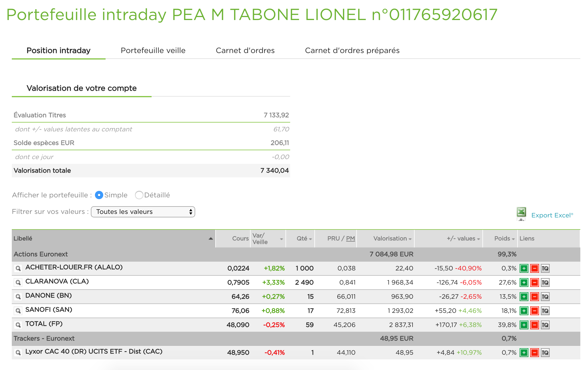Click red sell icon for TOTAL (FP)
This screenshot has height=370, width=588.
click(x=534, y=325)
